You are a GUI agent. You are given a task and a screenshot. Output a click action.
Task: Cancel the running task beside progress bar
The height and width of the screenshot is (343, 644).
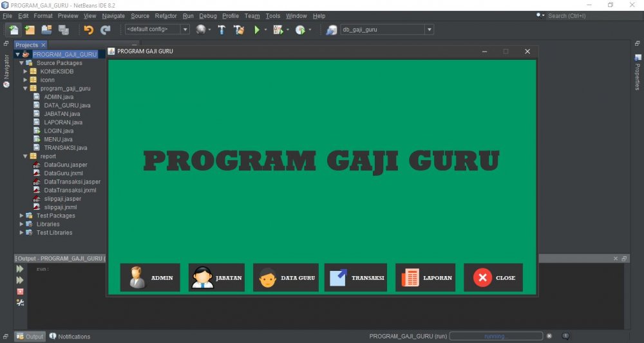click(x=549, y=336)
